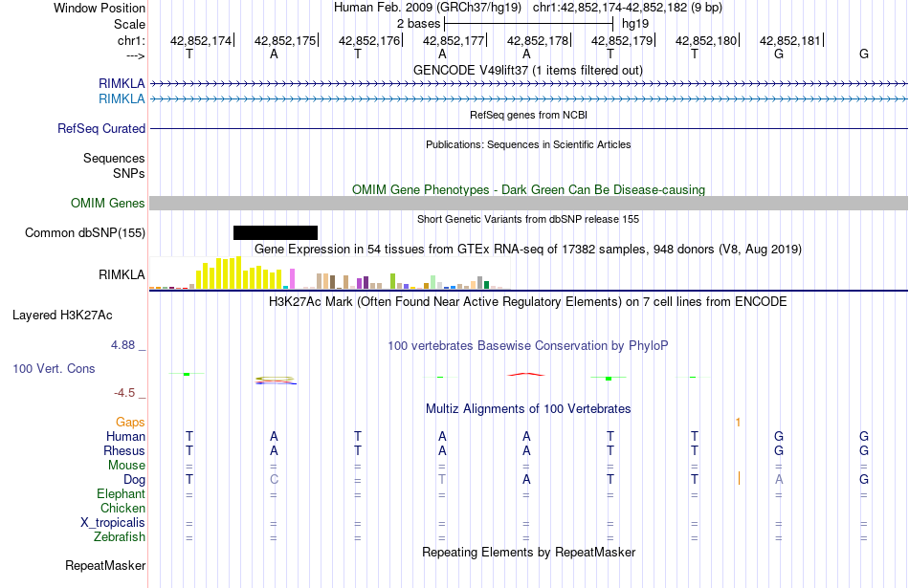Click the SNPs label under Sequences

tap(129, 173)
